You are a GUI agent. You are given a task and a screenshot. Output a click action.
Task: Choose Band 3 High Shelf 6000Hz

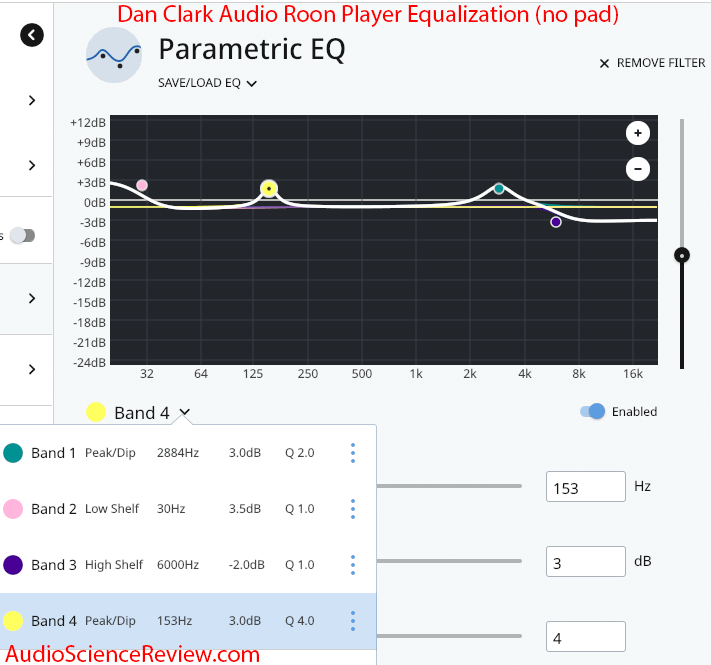point(188,565)
